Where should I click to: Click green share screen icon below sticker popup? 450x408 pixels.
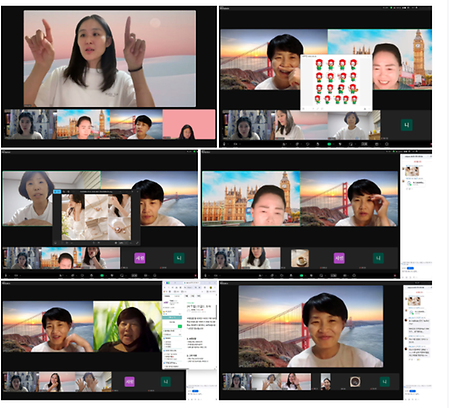329,144
